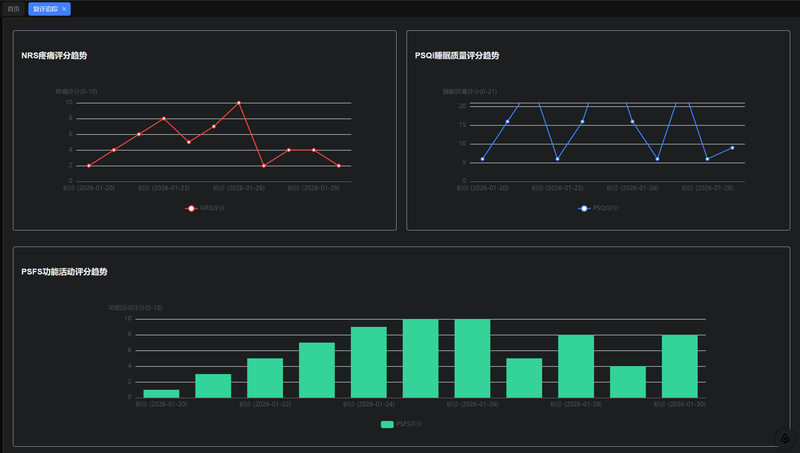The image size is (800, 453).
Task: Click the PSFS bar for 2026-01-28
Action: (576, 366)
